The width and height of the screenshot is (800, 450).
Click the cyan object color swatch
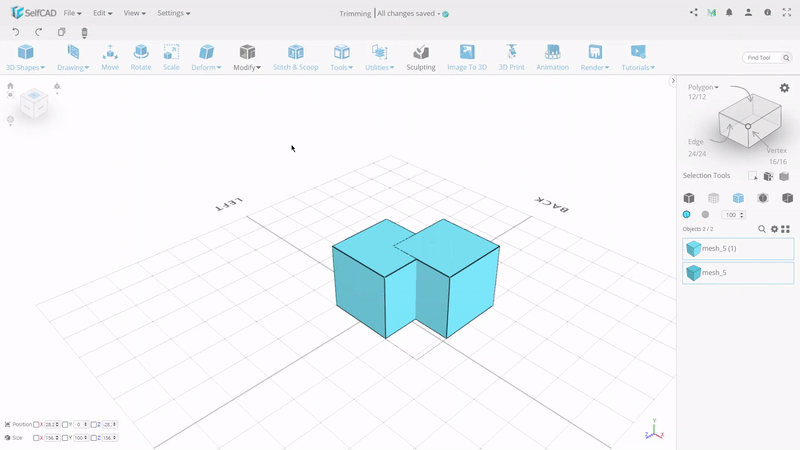click(x=687, y=214)
